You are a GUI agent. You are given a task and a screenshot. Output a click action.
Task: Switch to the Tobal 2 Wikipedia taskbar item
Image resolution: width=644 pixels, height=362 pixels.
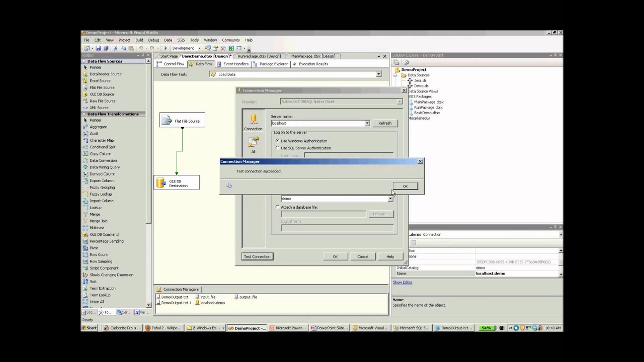[163, 328]
